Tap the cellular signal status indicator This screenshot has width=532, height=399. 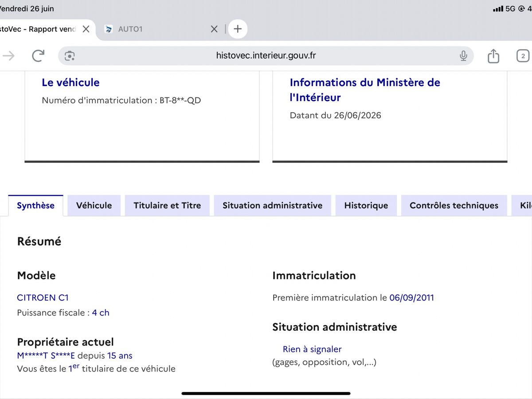[x=498, y=9]
